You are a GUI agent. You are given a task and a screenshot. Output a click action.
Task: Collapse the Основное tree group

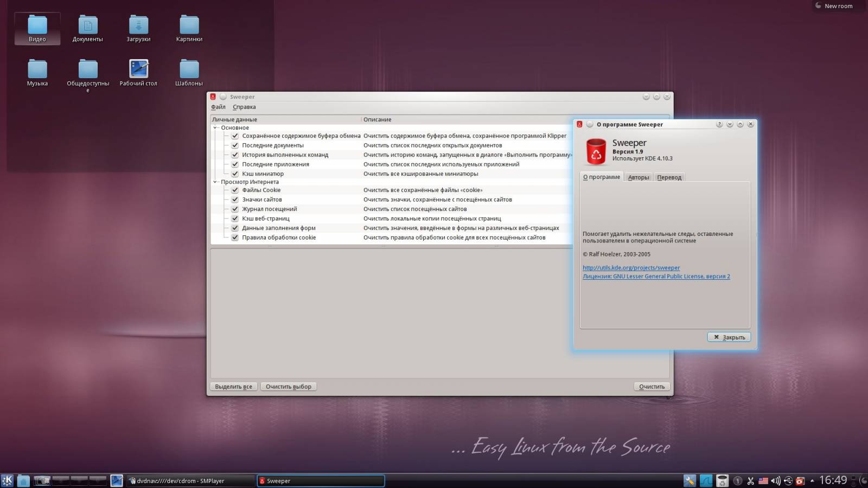pos(215,128)
